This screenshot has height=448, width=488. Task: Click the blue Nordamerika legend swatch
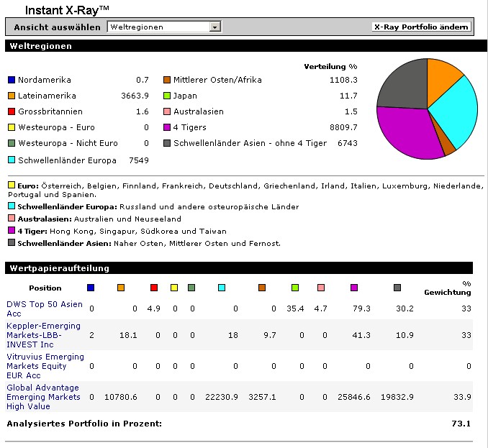pos(12,80)
